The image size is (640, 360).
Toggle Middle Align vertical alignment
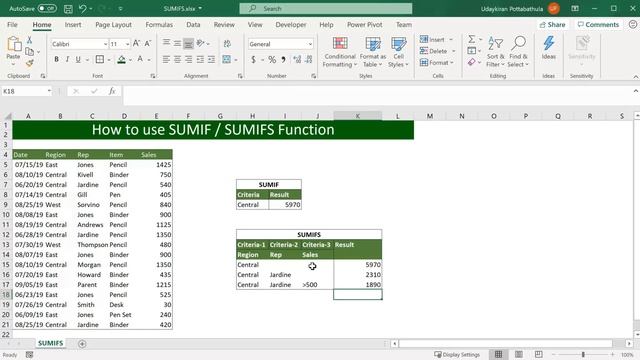[178, 44]
